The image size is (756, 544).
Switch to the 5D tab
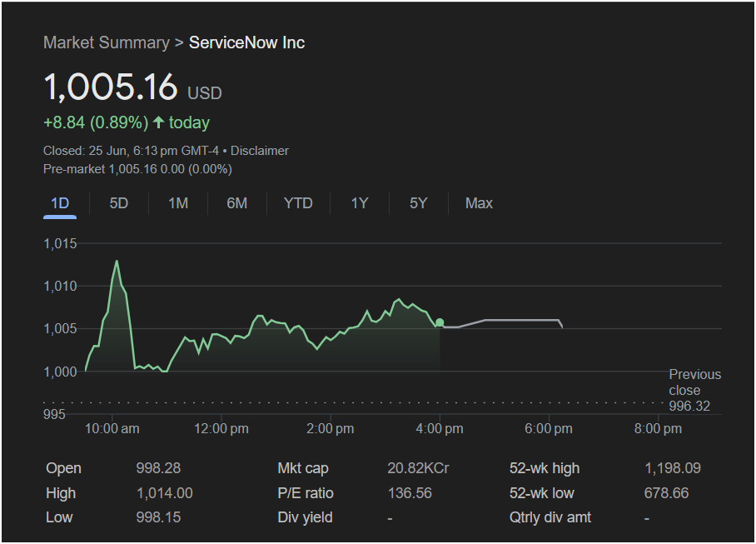click(x=118, y=203)
